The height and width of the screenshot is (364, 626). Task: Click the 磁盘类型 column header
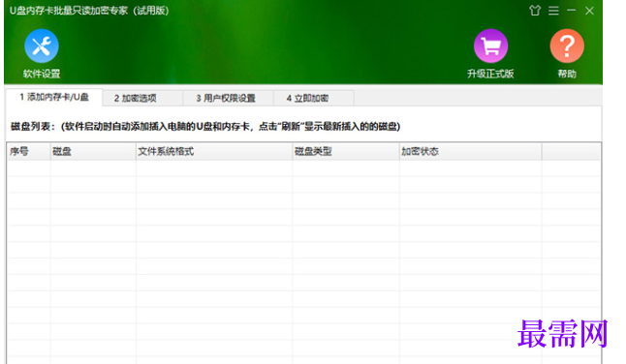pyautogui.click(x=346, y=151)
